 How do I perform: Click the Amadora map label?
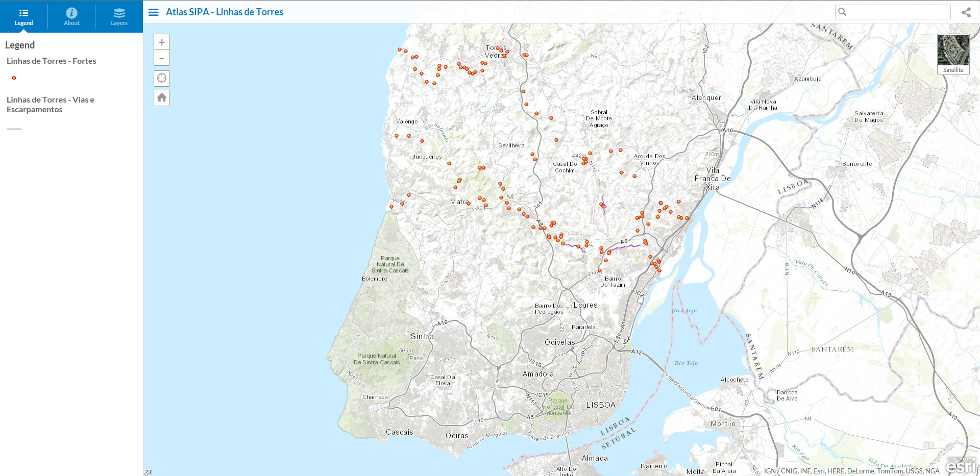point(538,374)
